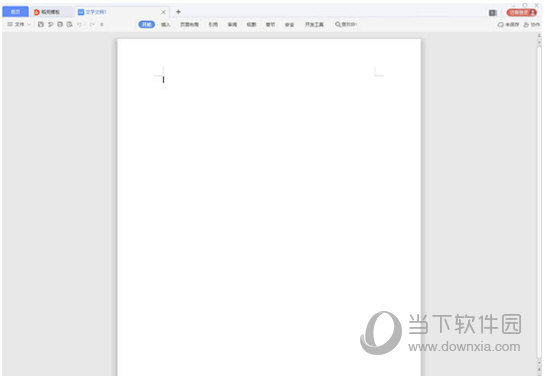Close the 文字文稿1 document tab
545x376 pixels.
163,12
